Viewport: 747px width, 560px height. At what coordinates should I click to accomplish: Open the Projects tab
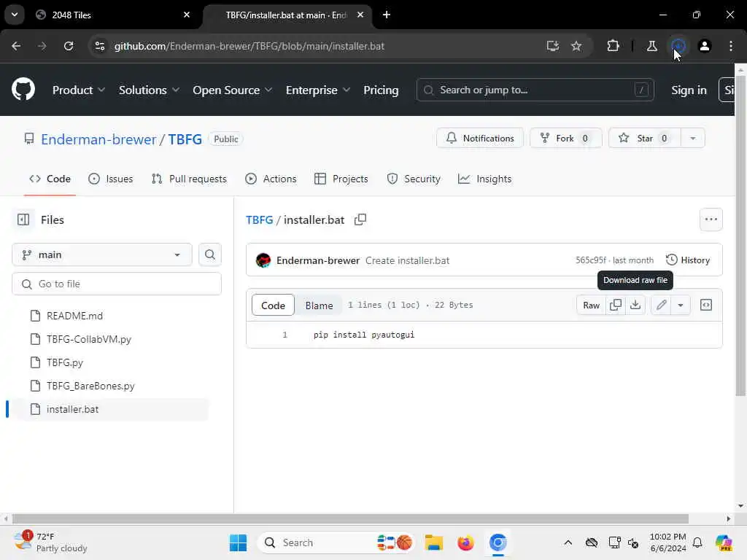[341, 179]
